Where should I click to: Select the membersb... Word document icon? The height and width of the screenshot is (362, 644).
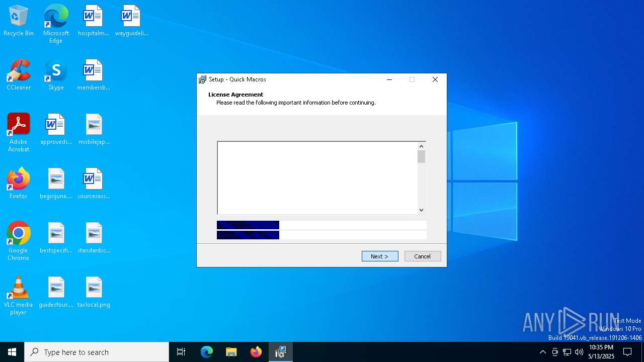93,75
